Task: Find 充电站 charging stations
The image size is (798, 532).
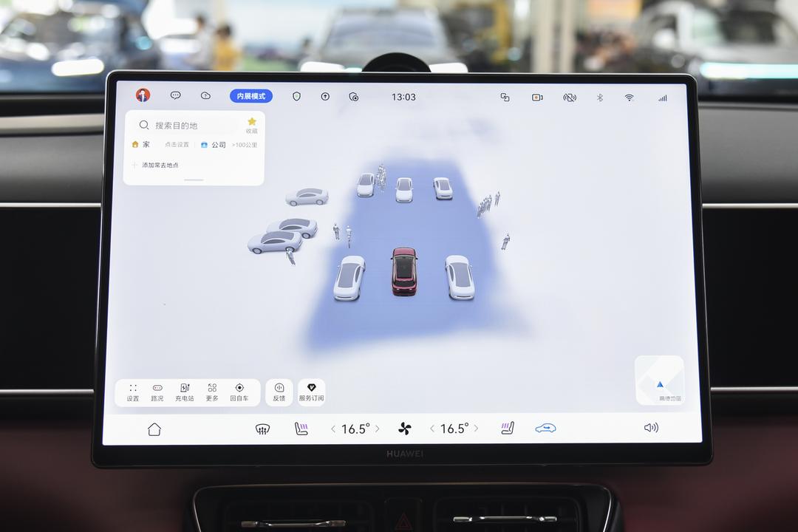Action: [184, 392]
